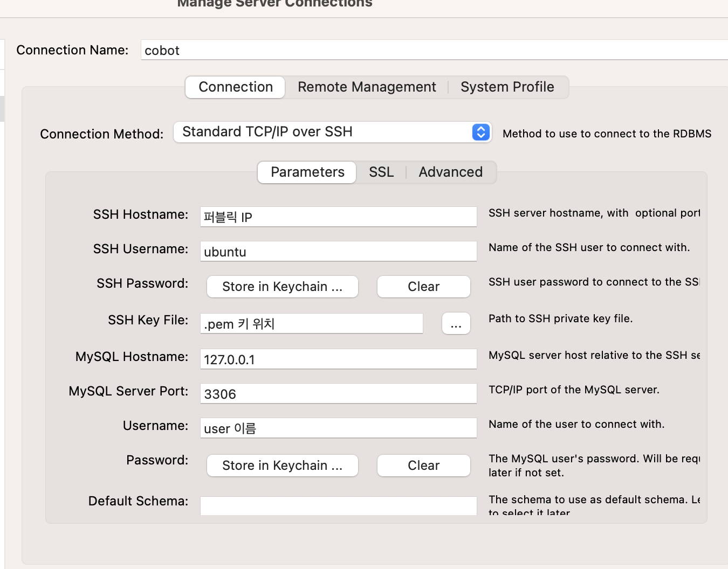The width and height of the screenshot is (728, 569).
Task: Click the Default Schema input field
Action: [x=338, y=505]
